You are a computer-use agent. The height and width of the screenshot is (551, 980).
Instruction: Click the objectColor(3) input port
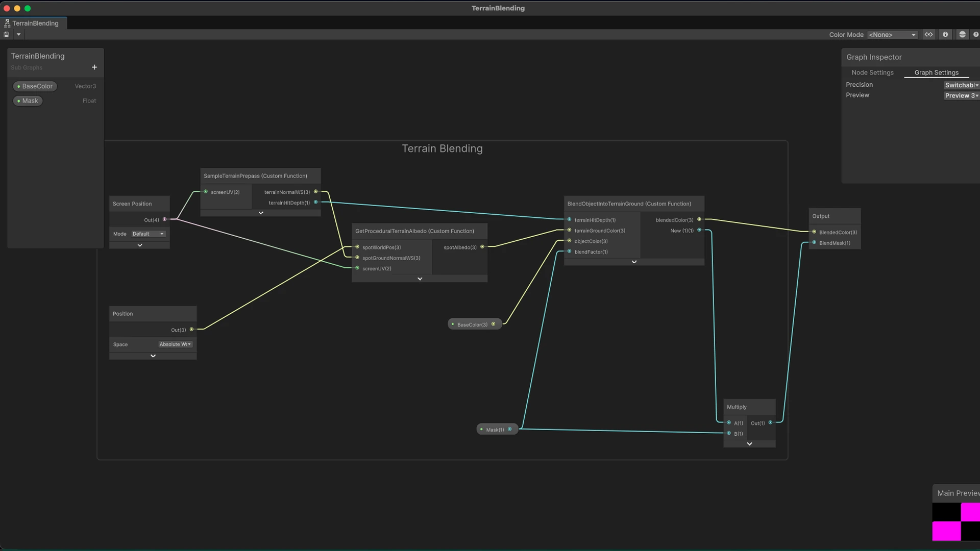pyautogui.click(x=569, y=241)
